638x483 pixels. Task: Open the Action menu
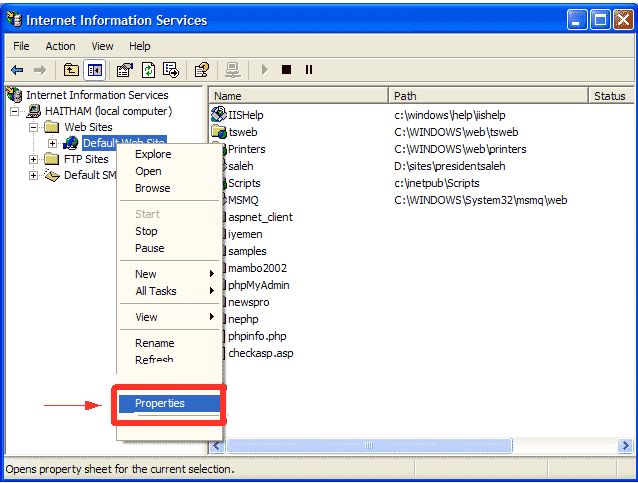tap(60, 46)
